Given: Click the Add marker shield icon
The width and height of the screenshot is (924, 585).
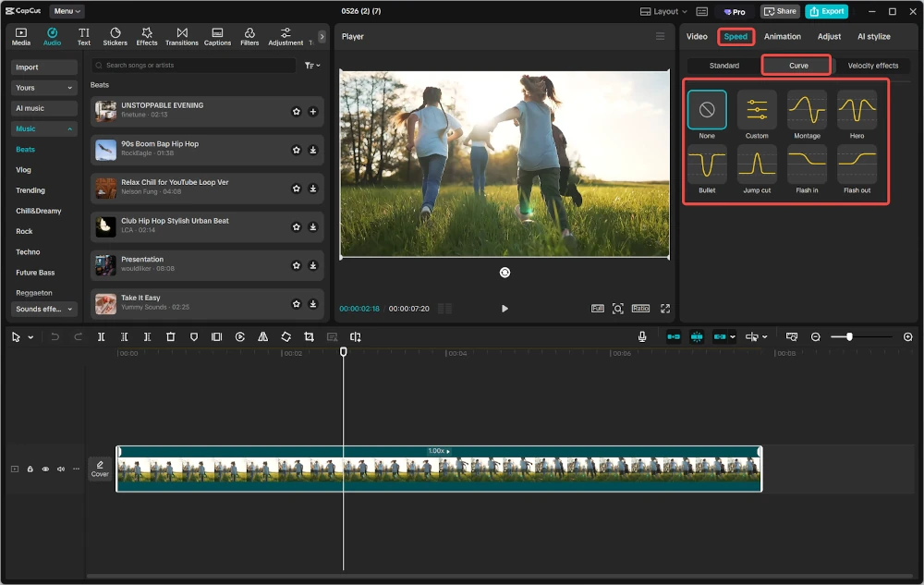Looking at the screenshot, I should click(x=194, y=337).
